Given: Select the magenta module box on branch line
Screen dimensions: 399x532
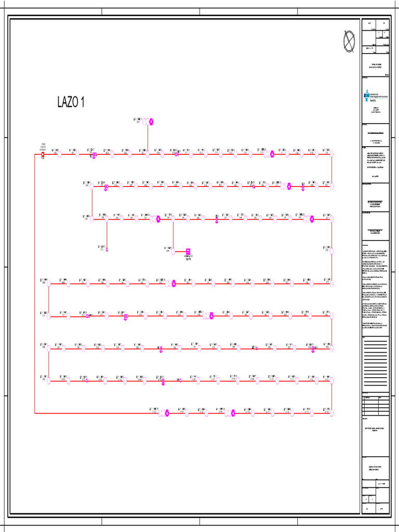Looking at the screenshot, I should tap(188, 251).
